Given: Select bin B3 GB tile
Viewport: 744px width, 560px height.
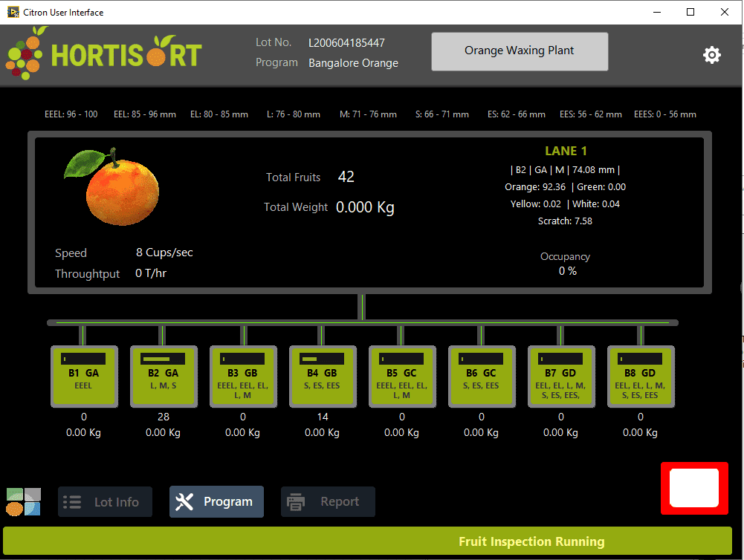Looking at the screenshot, I should tap(243, 376).
